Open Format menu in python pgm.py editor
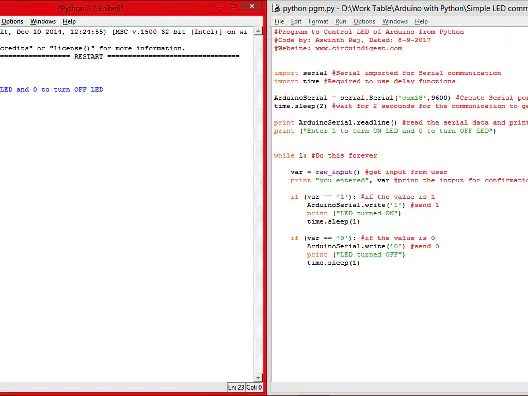Screen dimensions: 528x396 point(318,22)
